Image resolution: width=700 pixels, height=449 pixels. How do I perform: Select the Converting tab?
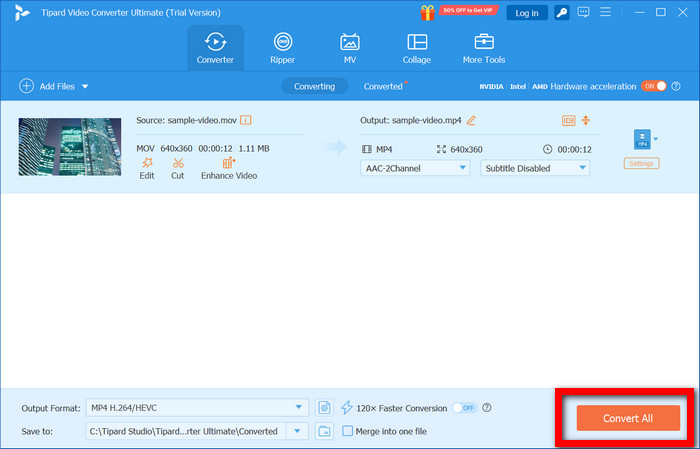(x=314, y=86)
